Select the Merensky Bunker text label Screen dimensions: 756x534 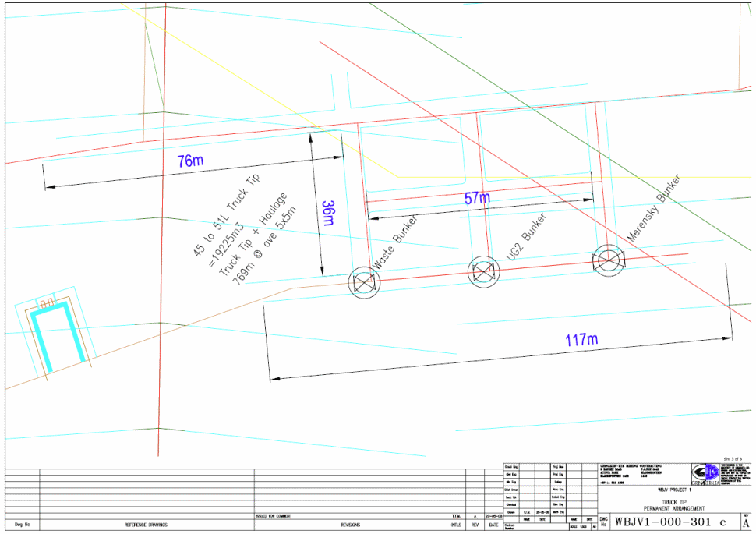coord(654,207)
